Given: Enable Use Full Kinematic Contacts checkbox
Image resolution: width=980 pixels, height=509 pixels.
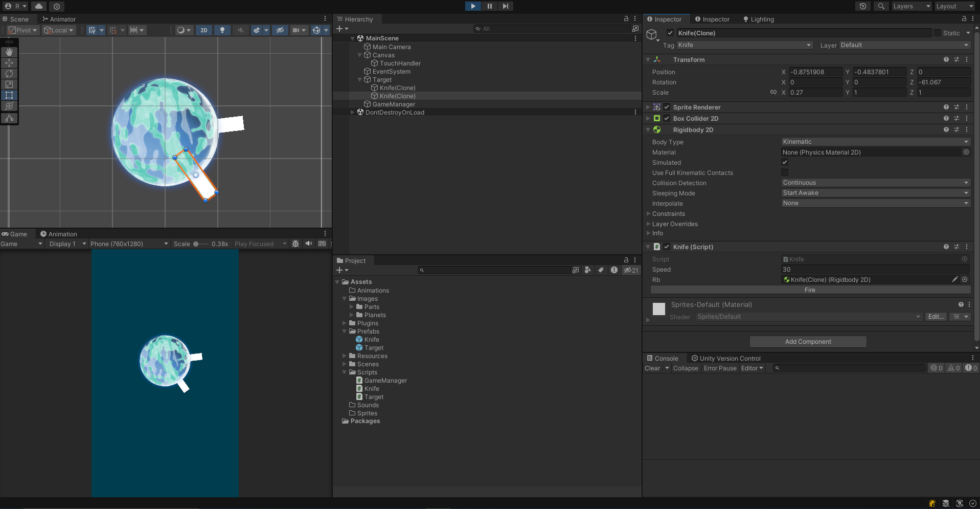Looking at the screenshot, I should click(785, 173).
